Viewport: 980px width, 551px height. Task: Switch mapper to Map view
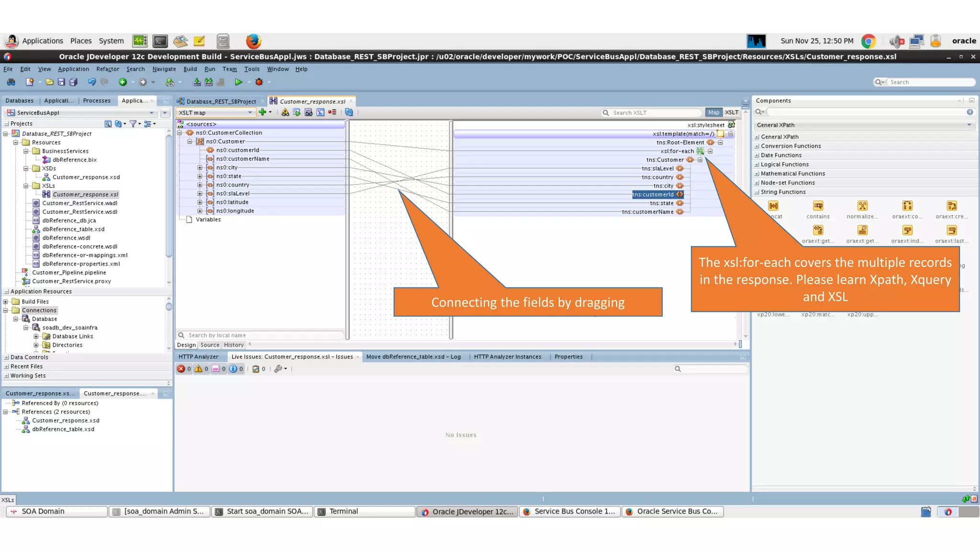pos(713,112)
